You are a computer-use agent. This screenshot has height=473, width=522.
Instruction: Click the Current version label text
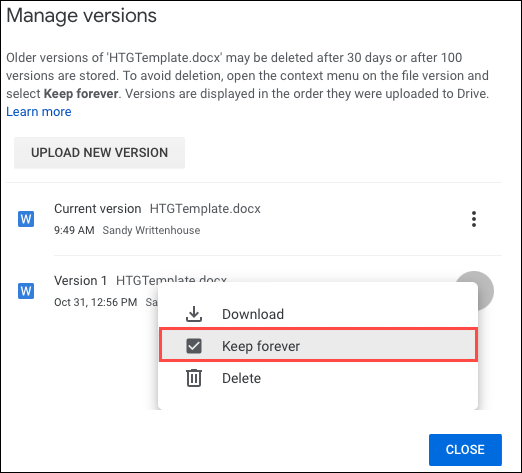tap(98, 209)
